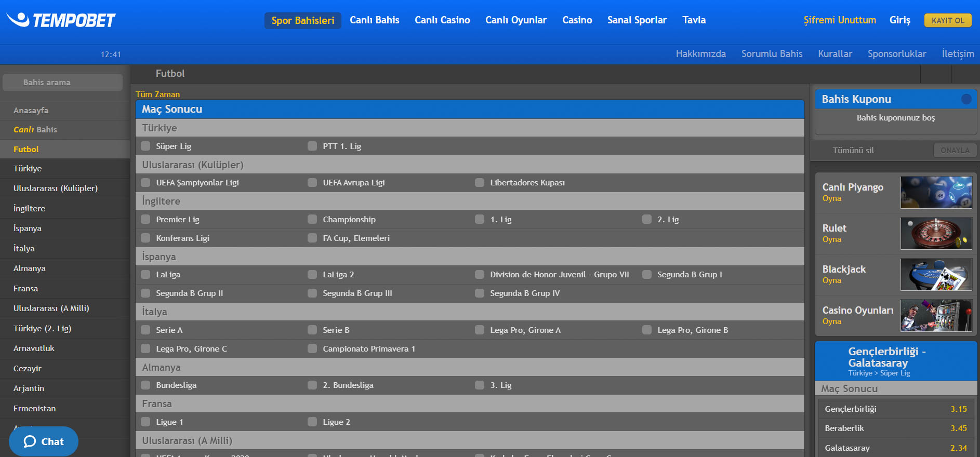Open Ermenistan in the sidebar
Viewport: 980px width, 457px height.
(65, 408)
